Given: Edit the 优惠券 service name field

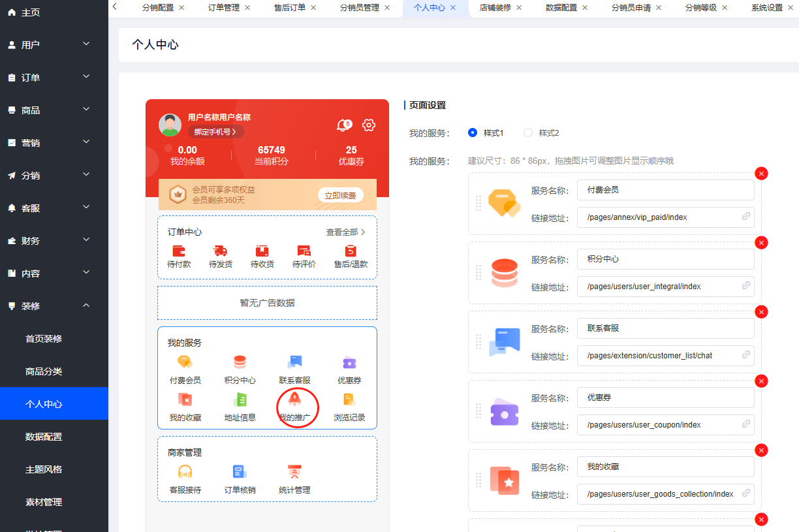Looking at the screenshot, I should click(665, 398).
